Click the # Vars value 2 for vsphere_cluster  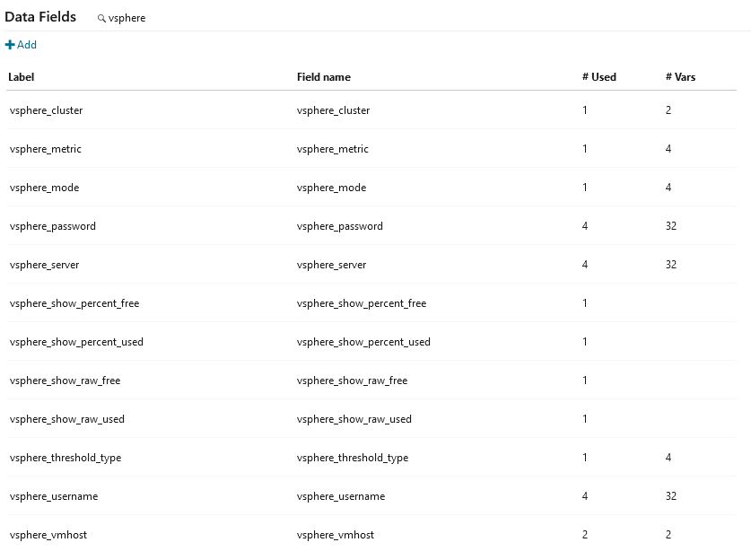[668, 110]
